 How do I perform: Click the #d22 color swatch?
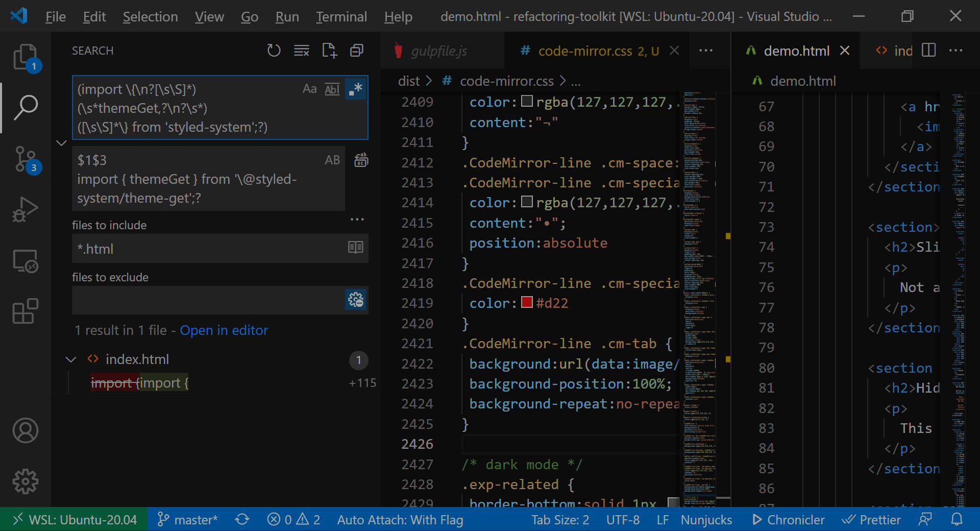tap(527, 302)
